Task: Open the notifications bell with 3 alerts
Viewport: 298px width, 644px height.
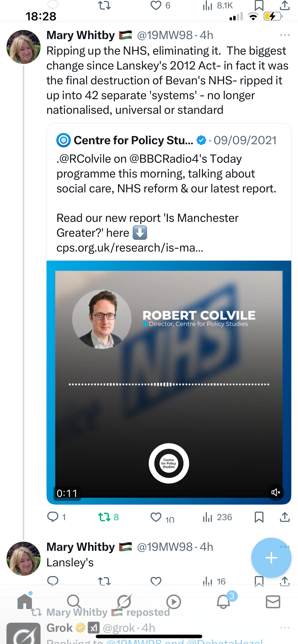Action: pos(223,602)
